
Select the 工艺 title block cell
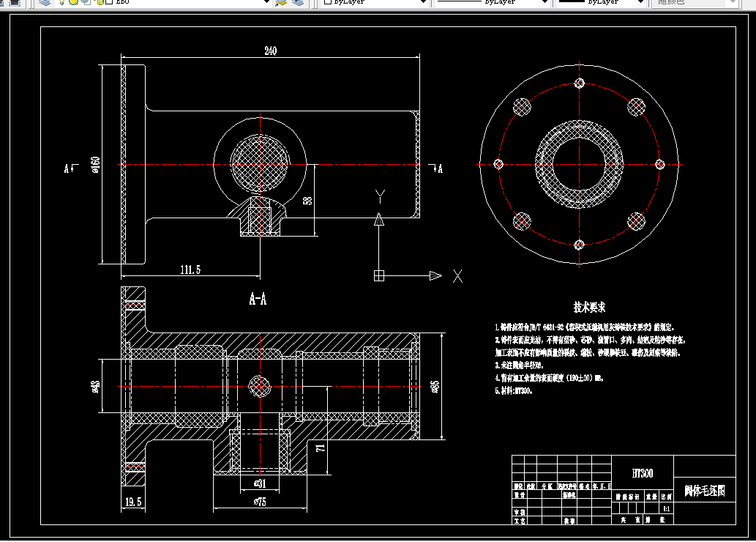[519, 521]
